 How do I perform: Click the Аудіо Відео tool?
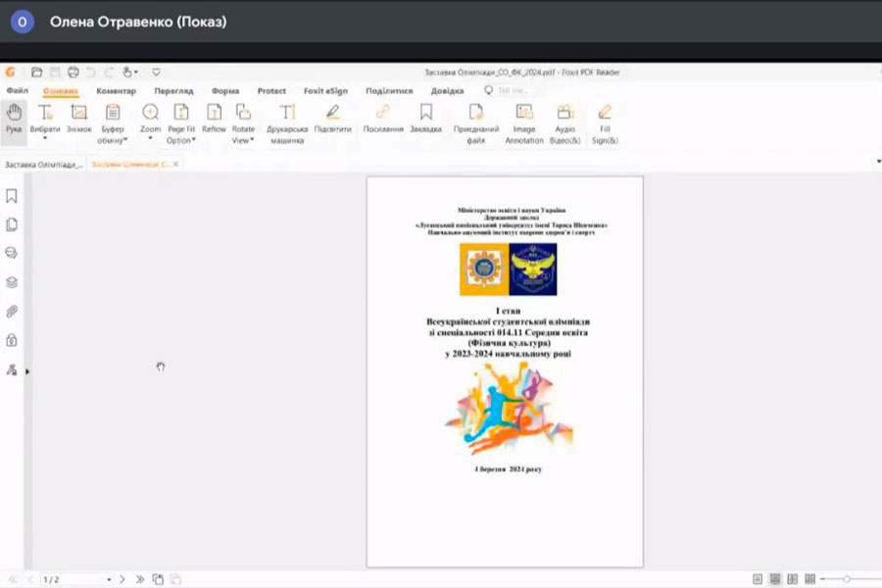pyautogui.click(x=564, y=123)
